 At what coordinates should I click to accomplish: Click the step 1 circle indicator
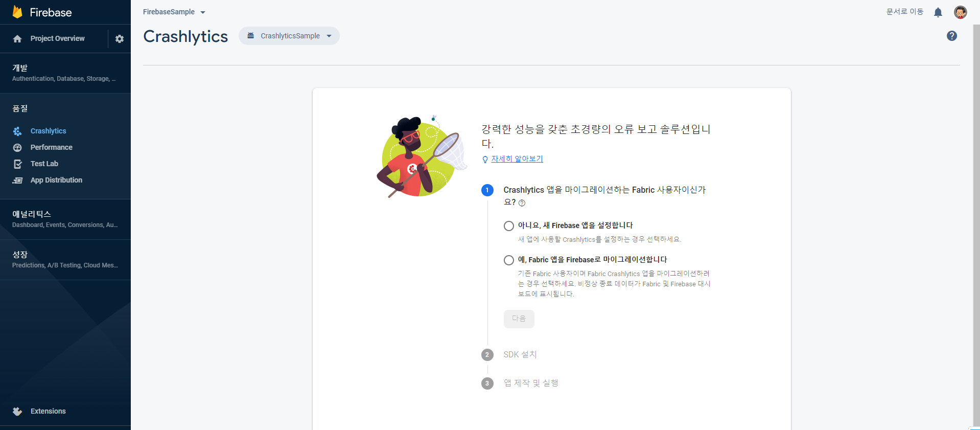(x=487, y=190)
